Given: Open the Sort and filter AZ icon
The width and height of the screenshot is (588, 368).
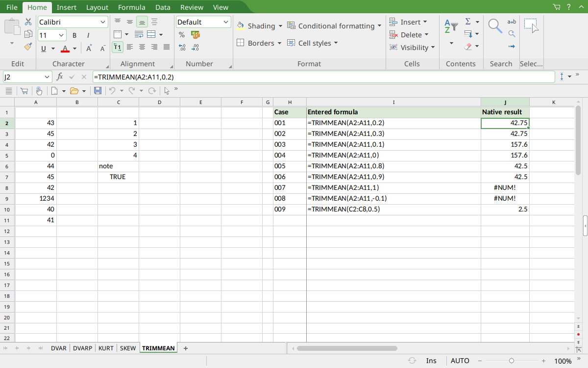Looking at the screenshot, I should 451,26.
